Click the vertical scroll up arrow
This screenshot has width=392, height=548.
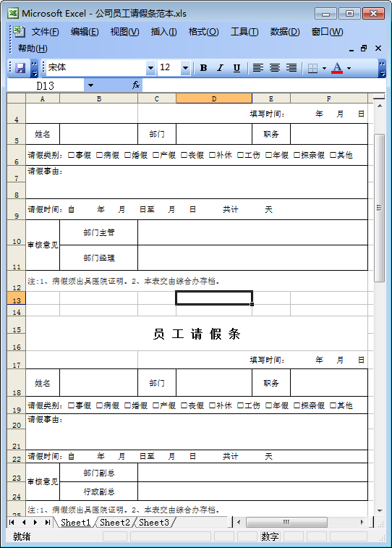[380, 106]
